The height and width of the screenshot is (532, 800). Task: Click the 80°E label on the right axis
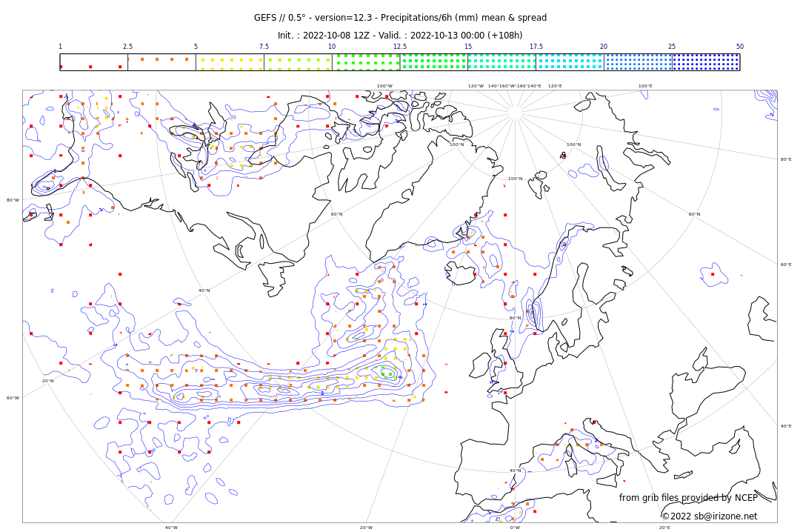coord(786,159)
